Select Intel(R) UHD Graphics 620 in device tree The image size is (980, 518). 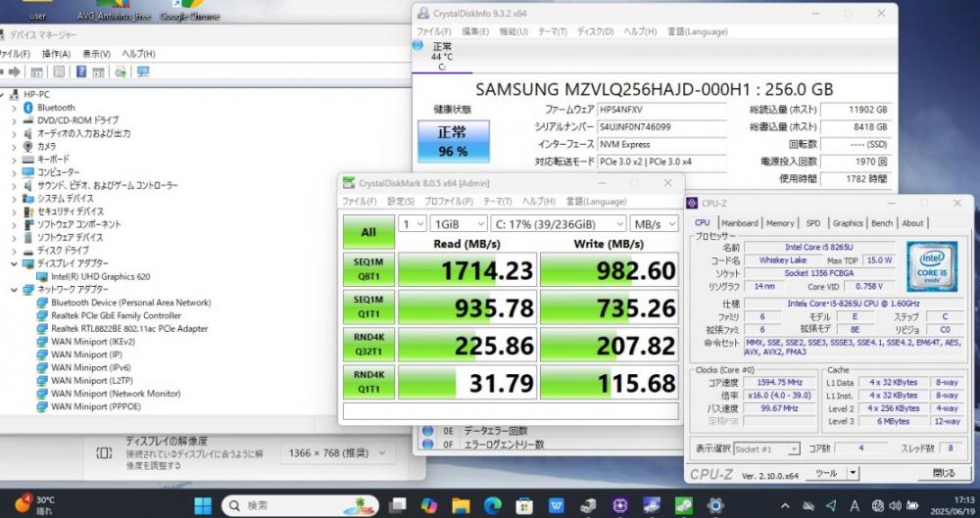100,277
